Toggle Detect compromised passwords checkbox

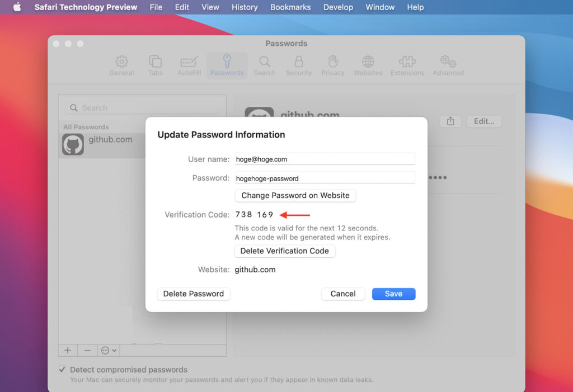[62, 370]
